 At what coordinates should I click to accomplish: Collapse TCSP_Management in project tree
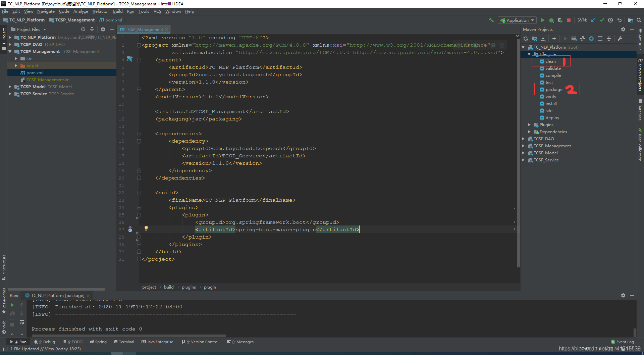10,51
